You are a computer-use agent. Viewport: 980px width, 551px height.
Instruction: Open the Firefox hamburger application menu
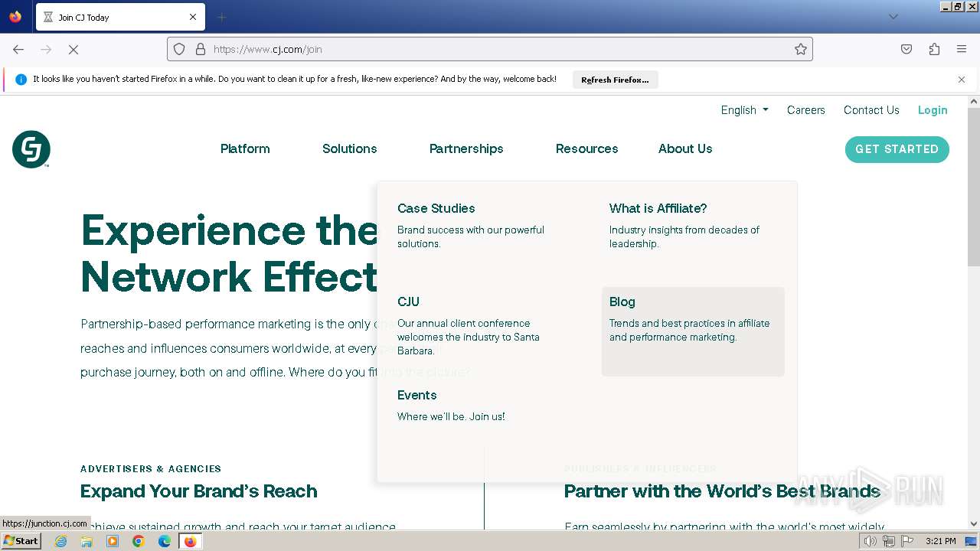[962, 49]
